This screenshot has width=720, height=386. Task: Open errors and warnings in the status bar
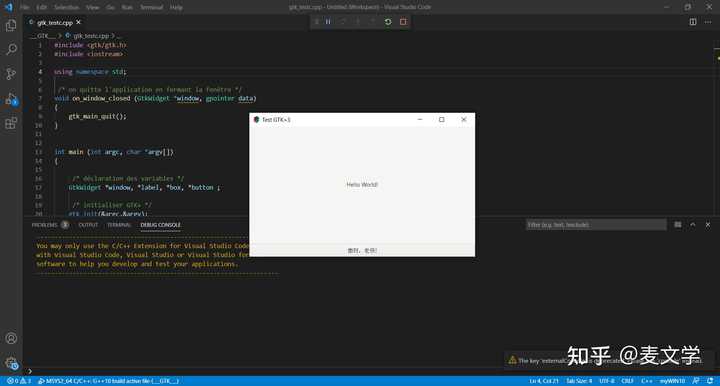pyautogui.click(x=19, y=381)
